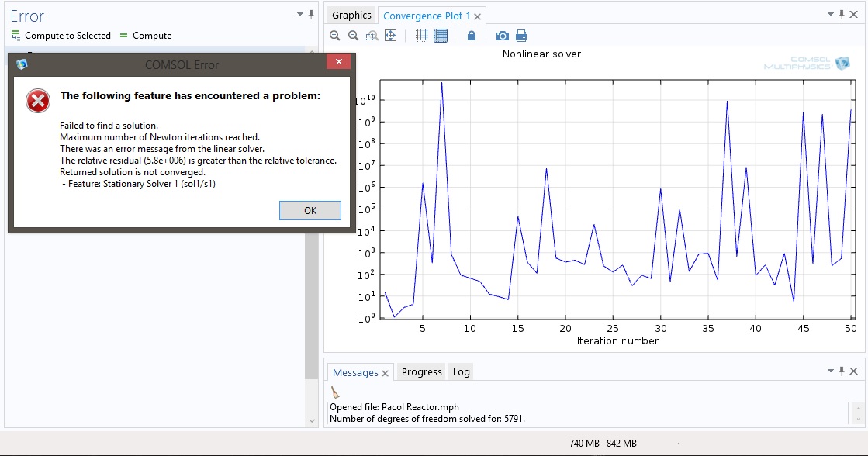Clear messages with the broom icon

point(335,392)
